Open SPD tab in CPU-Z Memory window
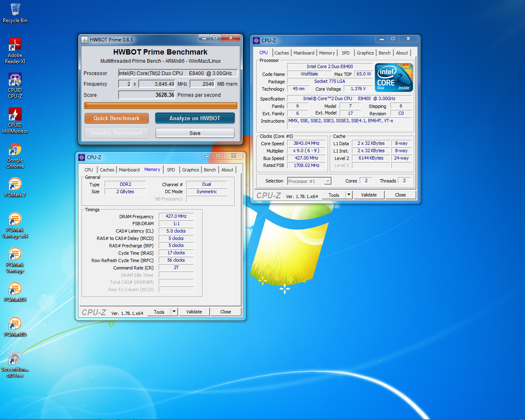 (x=171, y=170)
